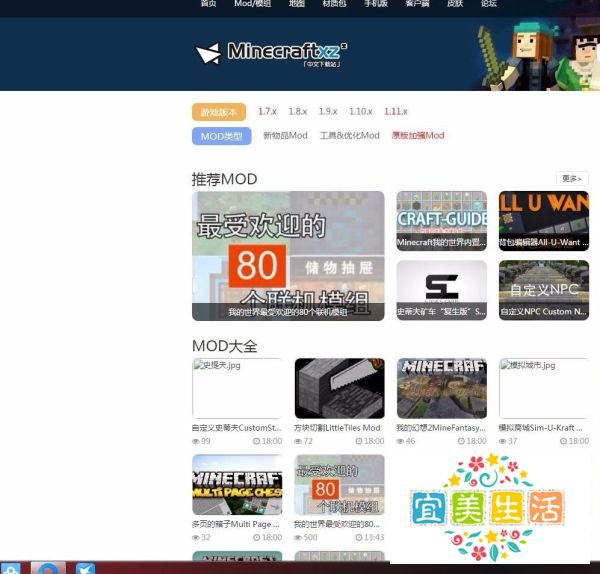Open the 自定义NPC Custom NPC thumbnail
The image size is (600, 574).
544,290
